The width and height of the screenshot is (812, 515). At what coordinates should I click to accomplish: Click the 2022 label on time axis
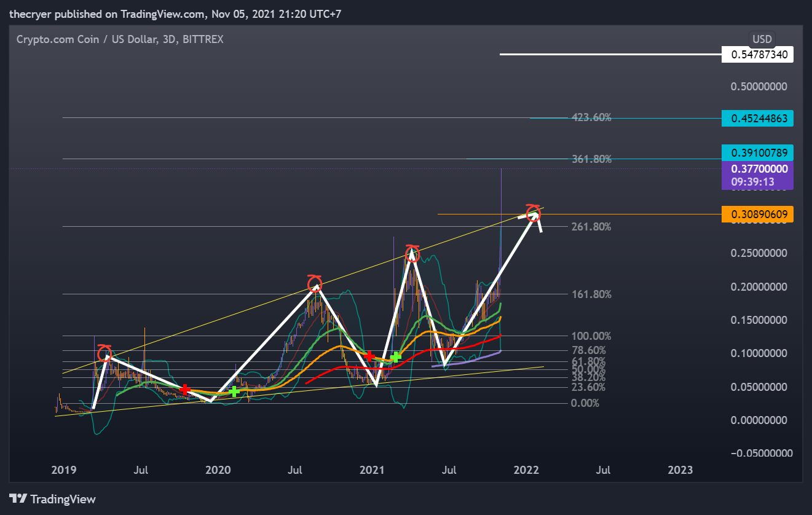527,470
